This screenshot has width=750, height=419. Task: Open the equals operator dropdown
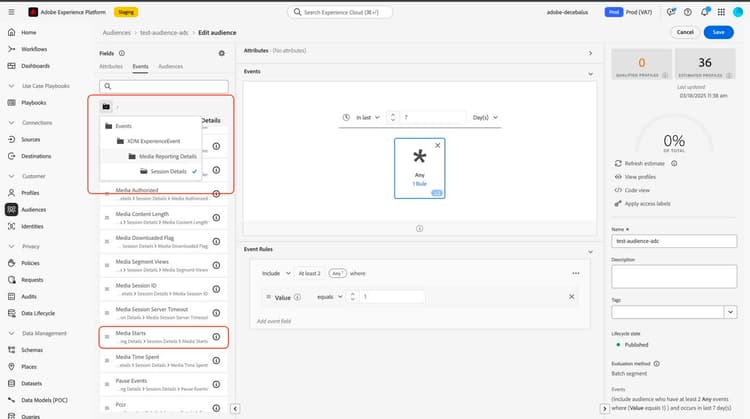(330, 297)
